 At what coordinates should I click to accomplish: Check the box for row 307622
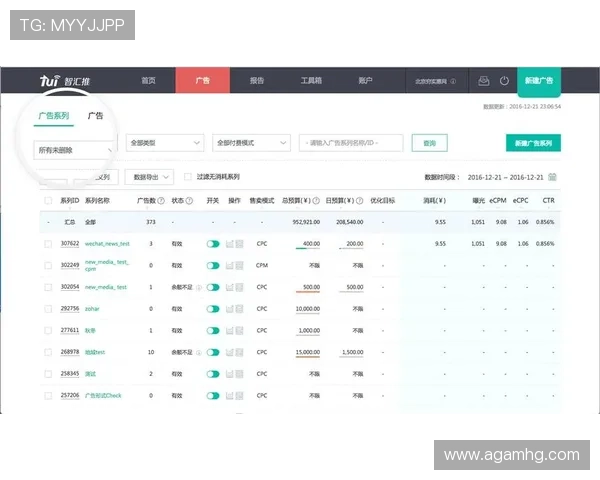[48, 243]
